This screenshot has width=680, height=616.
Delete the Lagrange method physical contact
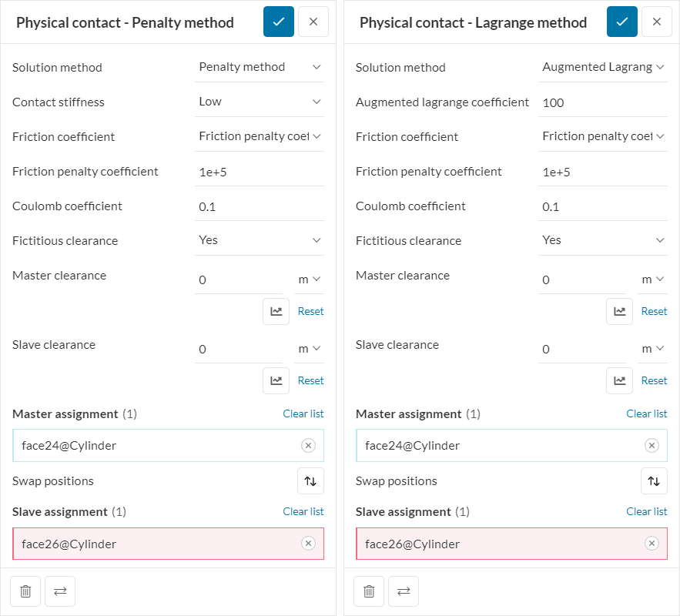pyautogui.click(x=369, y=591)
